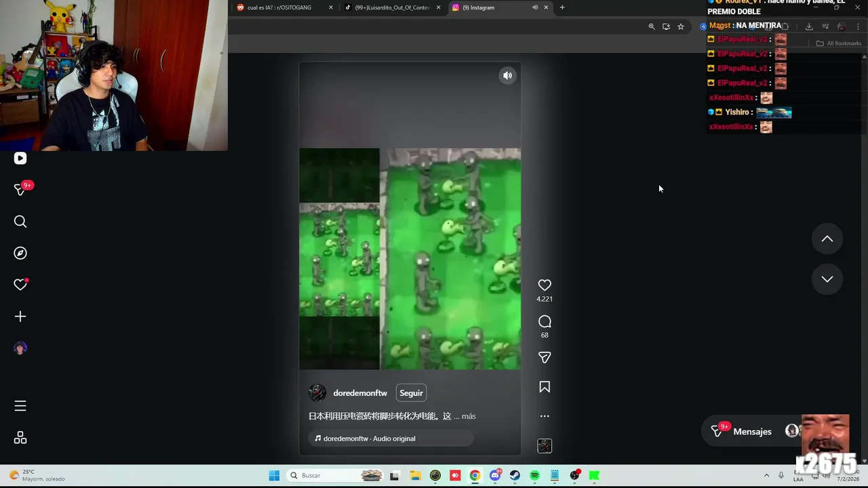The height and width of the screenshot is (488, 868).
Task: Open Discord from taskbar
Action: (x=495, y=476)
